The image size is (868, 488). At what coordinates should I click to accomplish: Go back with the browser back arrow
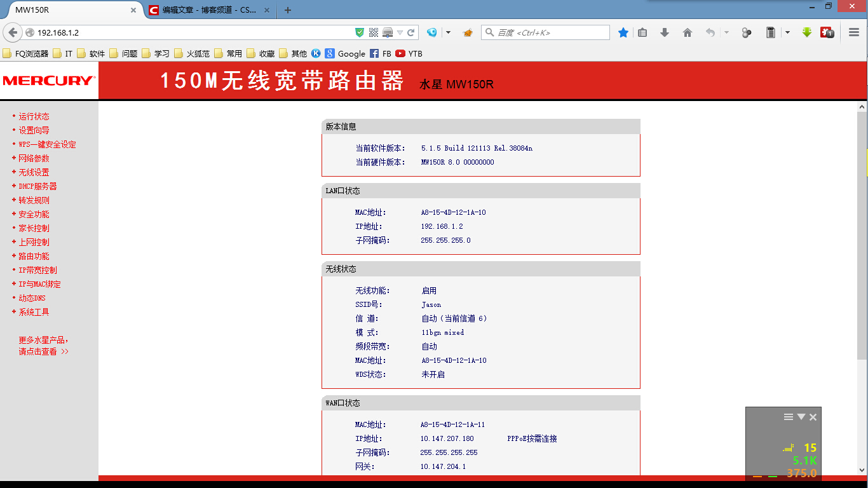pyautogui.click(x=13, y=32)
